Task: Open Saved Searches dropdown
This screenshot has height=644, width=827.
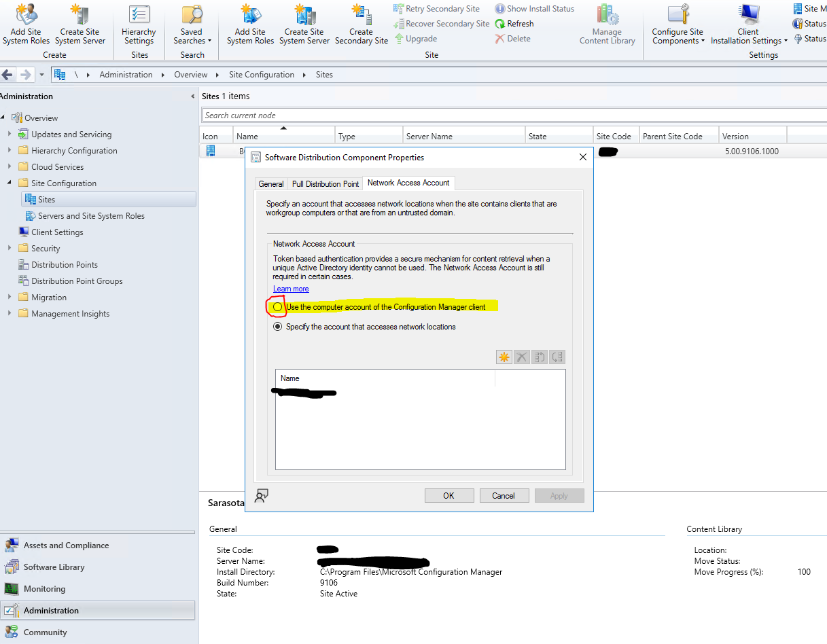Action: coord(192,24)
